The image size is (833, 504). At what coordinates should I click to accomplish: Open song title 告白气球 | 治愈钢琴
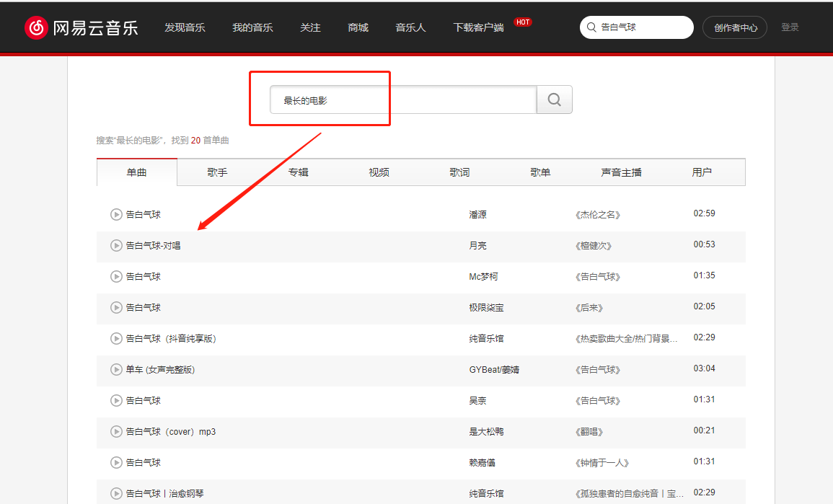tap(164, 493)
